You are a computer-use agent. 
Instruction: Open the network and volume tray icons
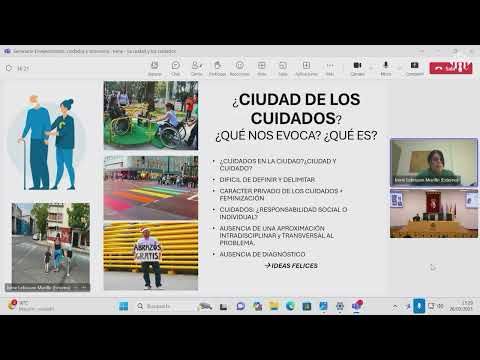pyautogui.click(x=436, y=306)
